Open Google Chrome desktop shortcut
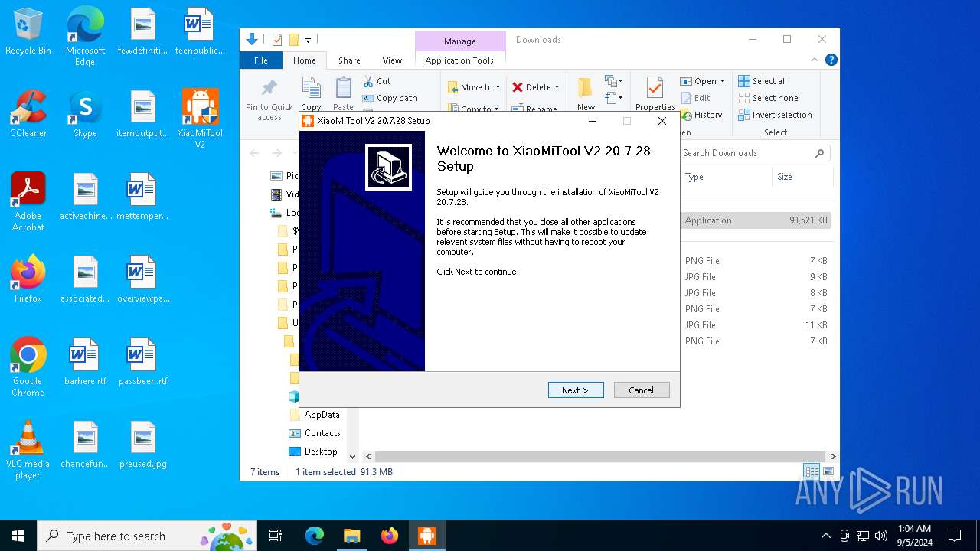The image size is (980, 551). (x=28, y=367)
